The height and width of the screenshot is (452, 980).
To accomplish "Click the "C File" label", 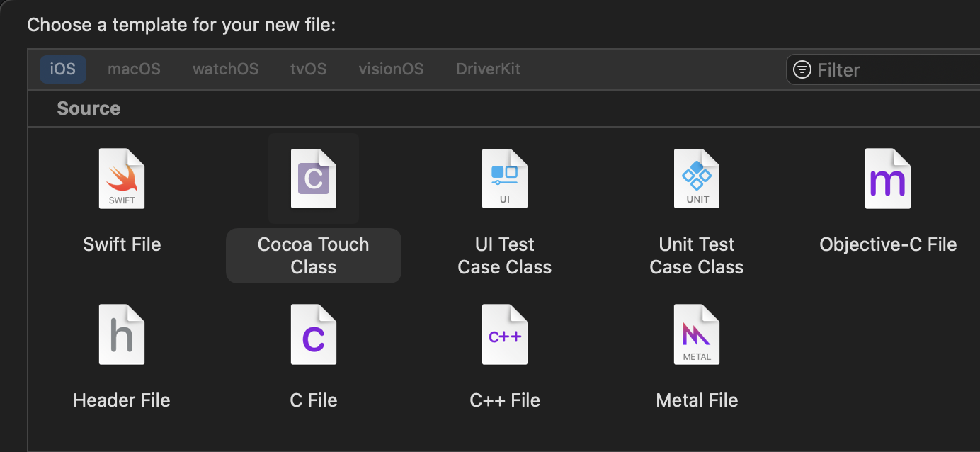I will [314, 400].
